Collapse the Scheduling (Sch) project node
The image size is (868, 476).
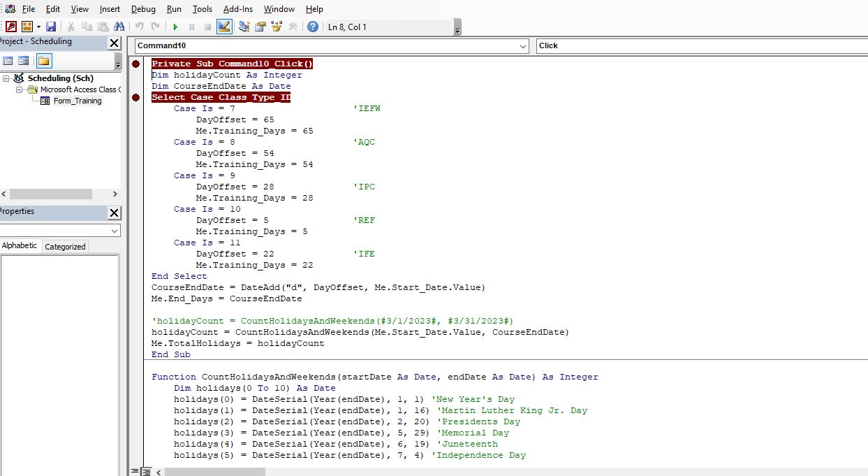pyautogui.click(x=6, y=78)
